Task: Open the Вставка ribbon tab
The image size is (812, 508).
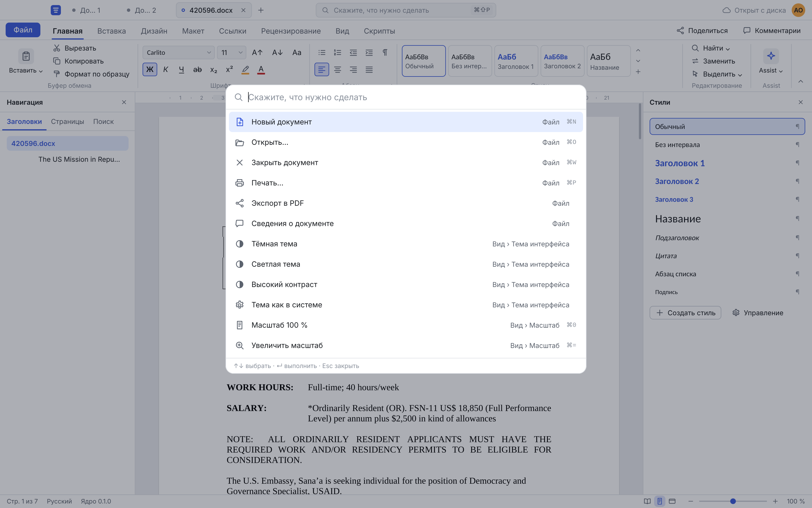Action: click(111, 31)
